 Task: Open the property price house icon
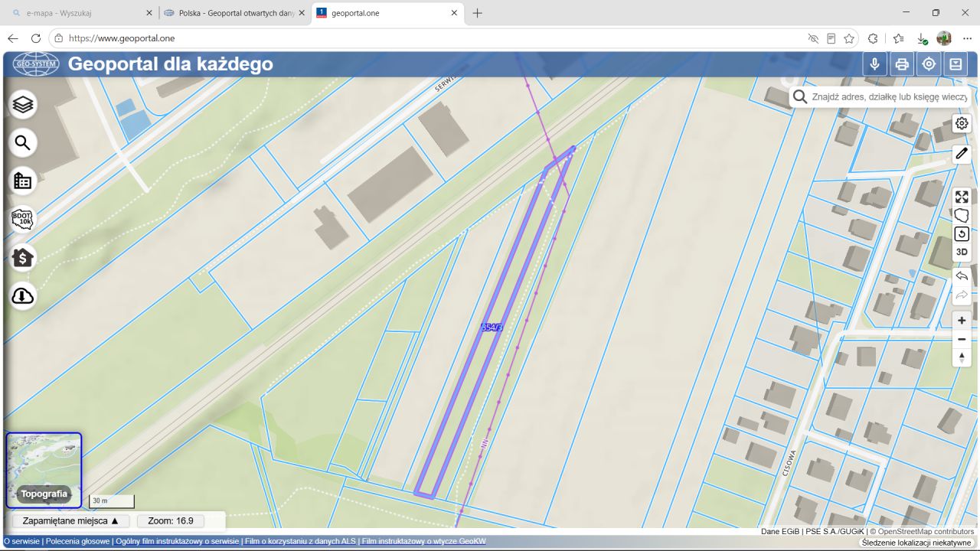tap(23, 257)
